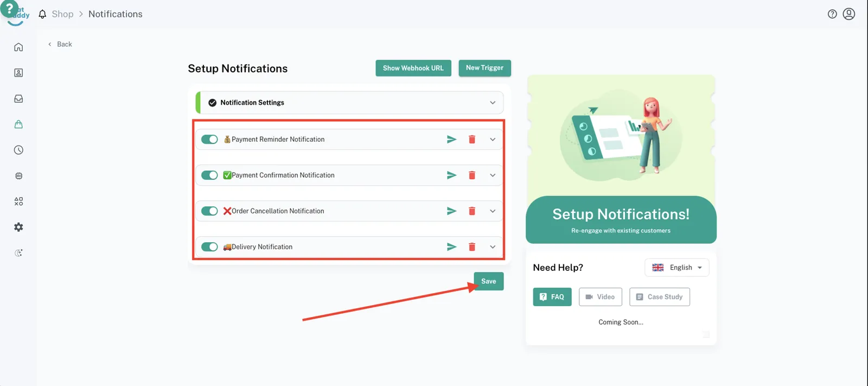The width and height of the screenshot is (868, 386).
Task: Open the settings gear in the sidebar
Action: tap(18, 227)
